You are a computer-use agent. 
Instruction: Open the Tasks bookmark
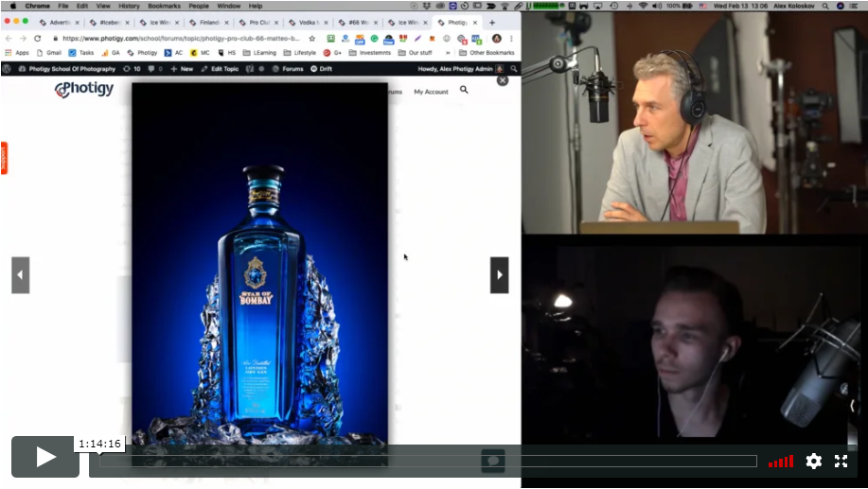coord(80,53)
